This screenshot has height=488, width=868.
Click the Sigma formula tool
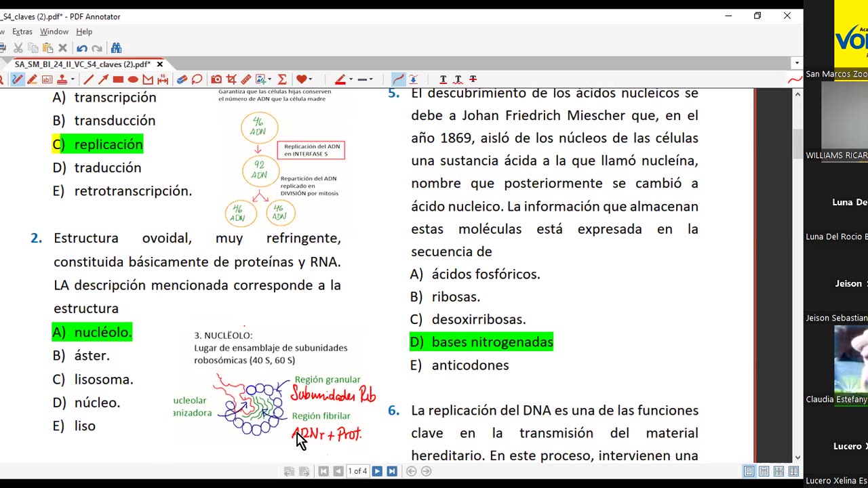[282, 79]
